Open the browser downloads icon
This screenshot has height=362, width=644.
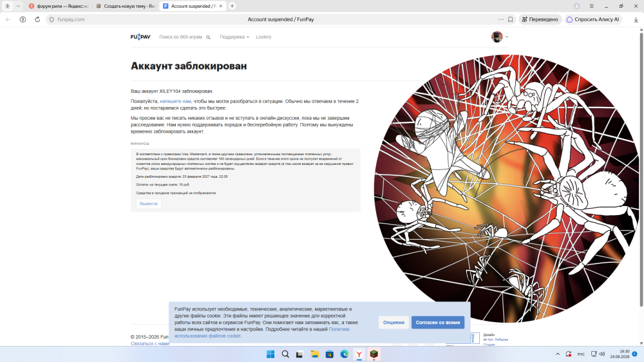pos(636,19)
